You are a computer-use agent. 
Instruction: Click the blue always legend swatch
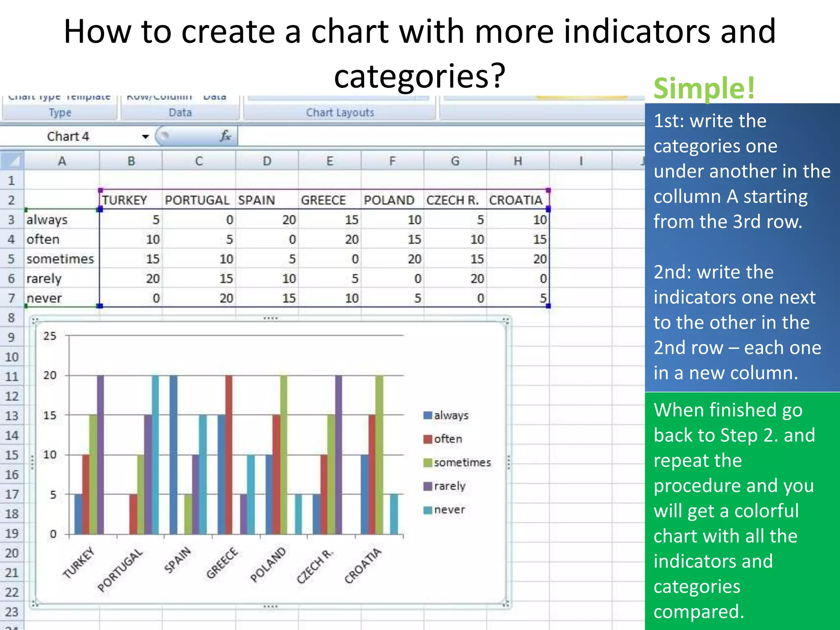[428, 415]
